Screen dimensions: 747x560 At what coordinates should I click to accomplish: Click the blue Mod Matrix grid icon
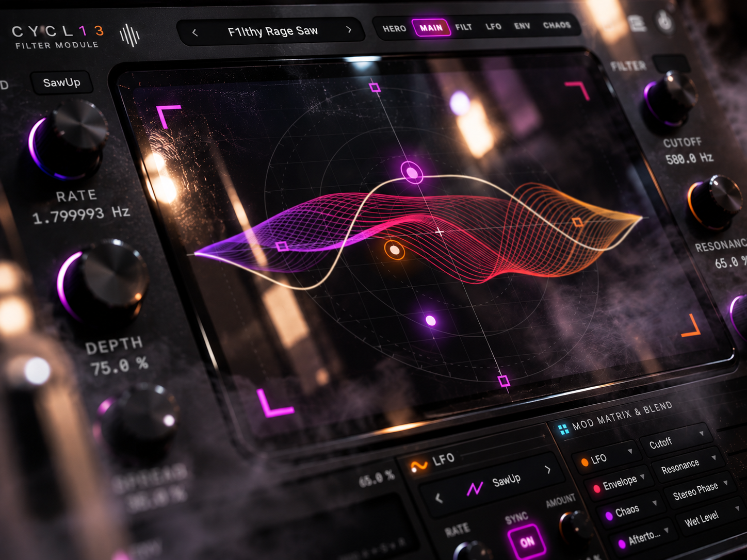pos(563,429)
